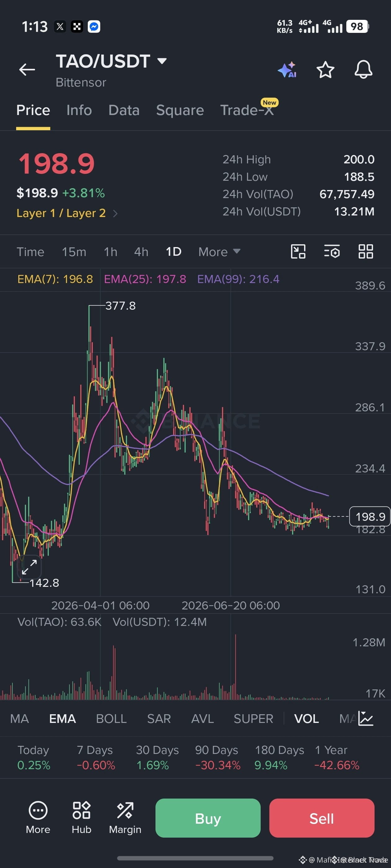391x868 pixels.
Task: Expand Layer 1 / Layer 2 chevron
Action: [x=115, y=213]
